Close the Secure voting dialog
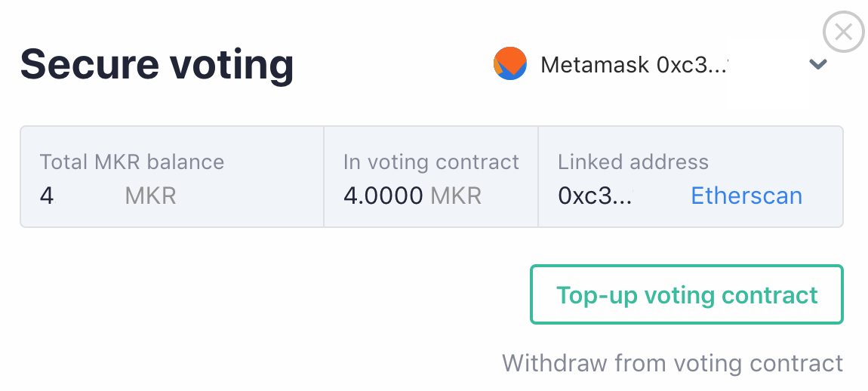The image size is (868, 391). click(x=843, y=32)
